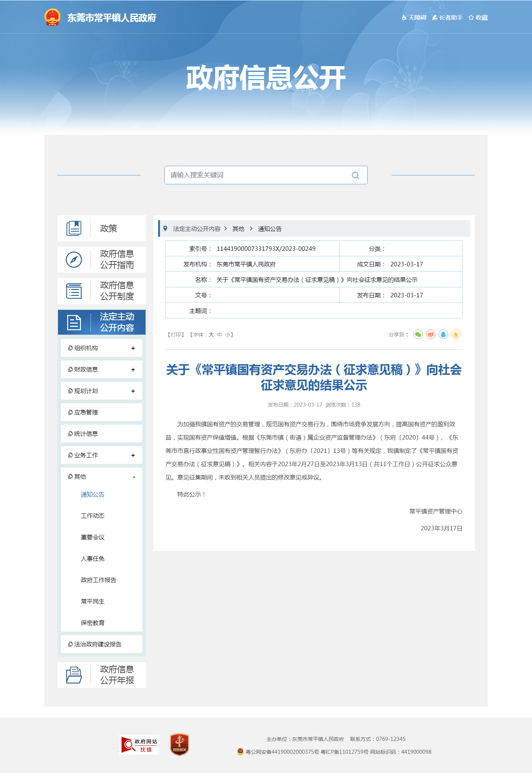
Task: Click the folder icon for 政府信息公开年报
Action: tap(74, 675)
